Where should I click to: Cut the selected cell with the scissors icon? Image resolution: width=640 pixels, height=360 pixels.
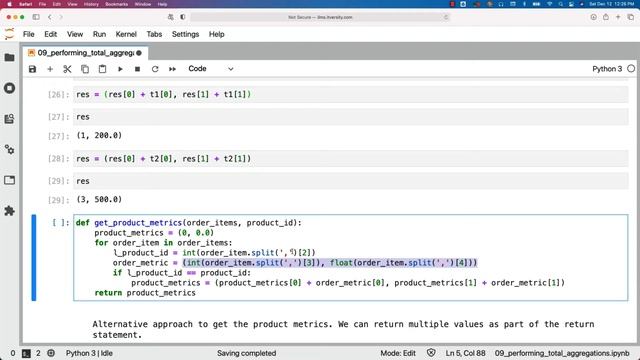point(67,69)
